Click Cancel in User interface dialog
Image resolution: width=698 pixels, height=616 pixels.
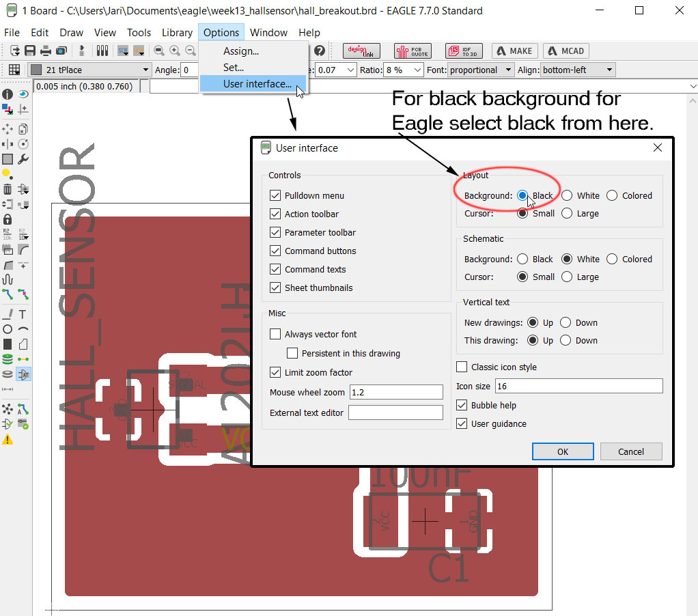pos(631,451)
